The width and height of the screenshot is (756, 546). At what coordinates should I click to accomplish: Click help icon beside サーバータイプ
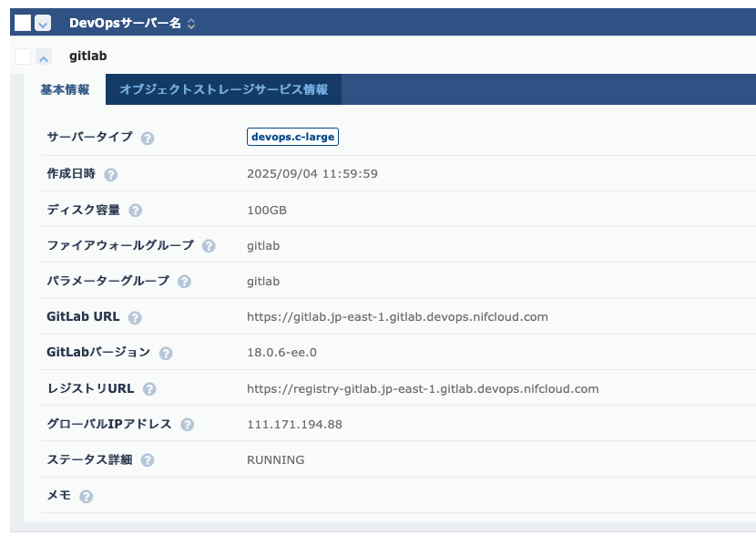click(x=148, y=138)
